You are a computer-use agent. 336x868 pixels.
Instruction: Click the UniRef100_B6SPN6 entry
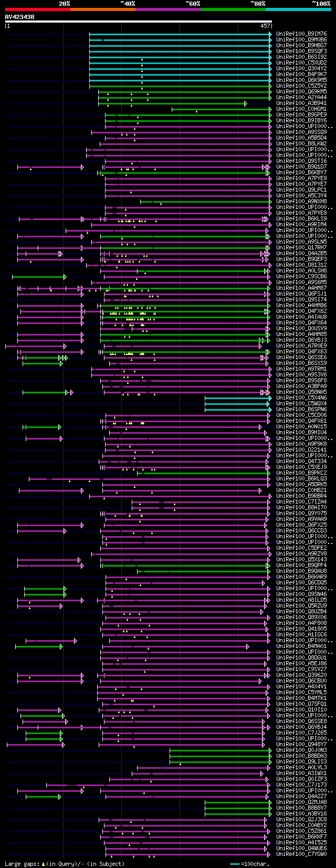pos(301,410)
